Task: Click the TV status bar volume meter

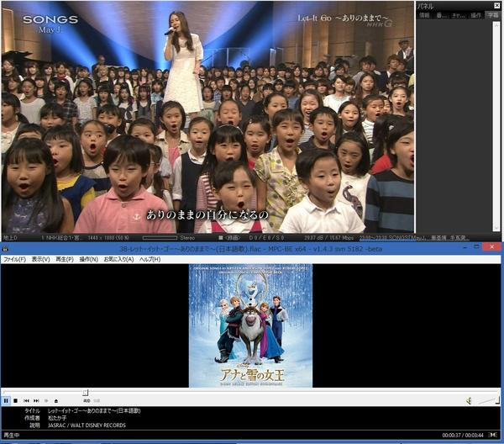Action: tap(160, 238)
